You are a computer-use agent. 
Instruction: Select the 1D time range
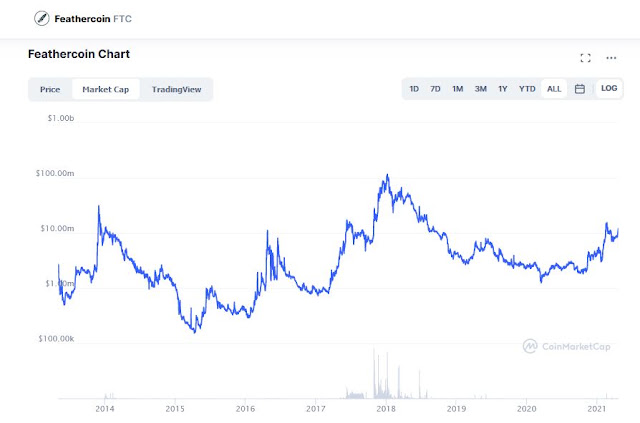414,89
